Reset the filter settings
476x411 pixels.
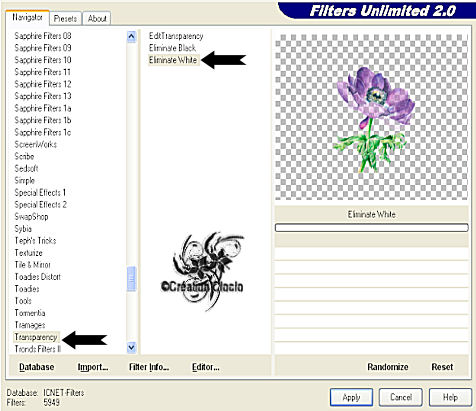[442, 367]
